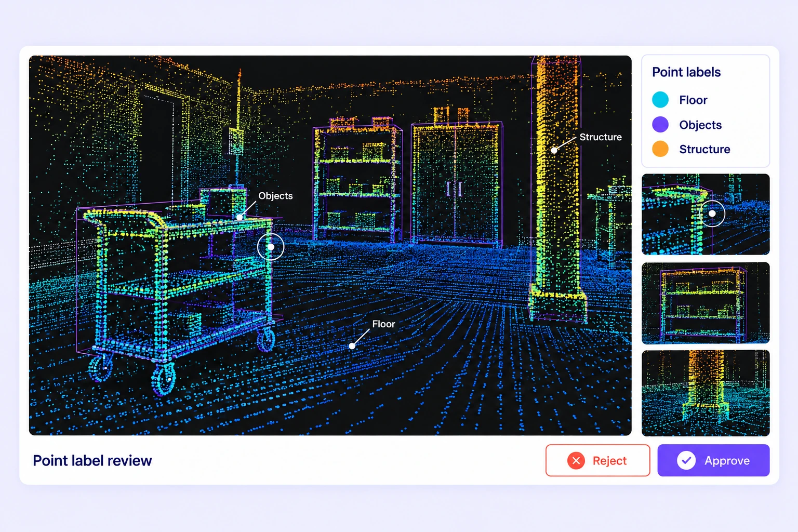798x532 pixels.
Task: Click the Objects annotation in the viewport
Action: 275,196
